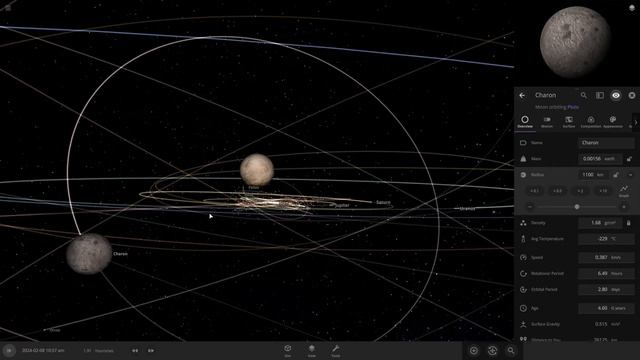Toggle the lock next to Radius
Screen dimensions: 640x360
[616, 175]
